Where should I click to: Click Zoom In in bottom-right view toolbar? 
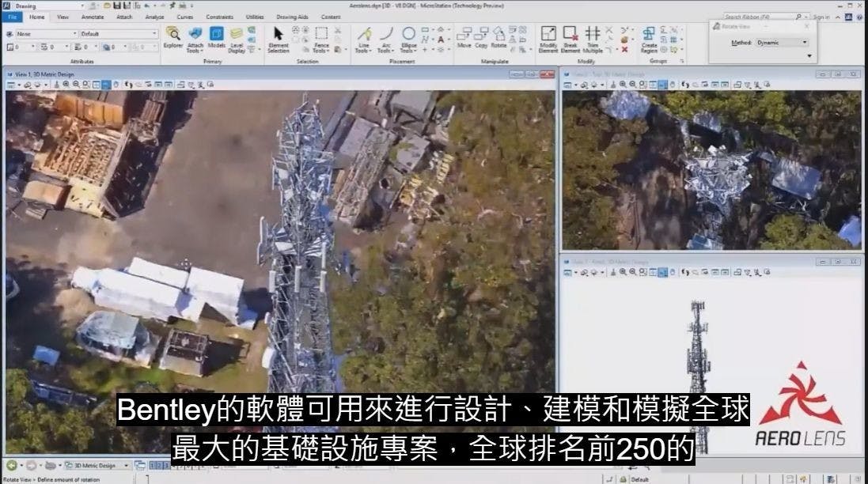[623, 272]
